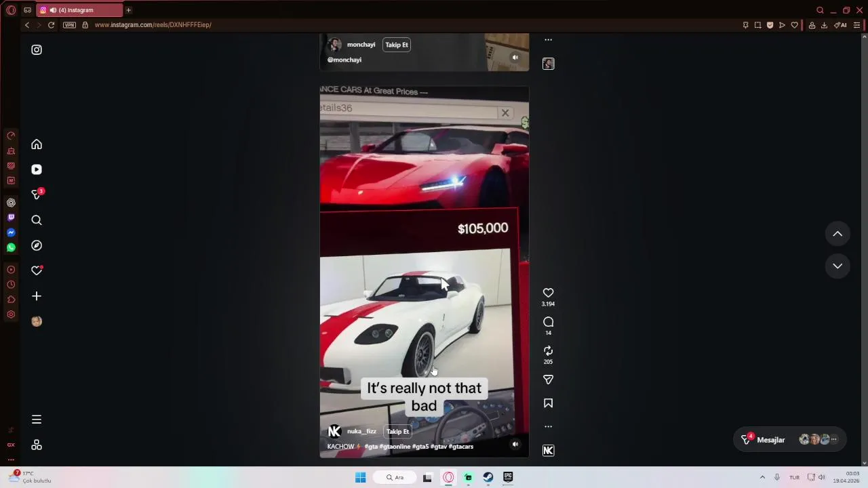
Task: Reload the Instagram page
Action: [51, 25]
